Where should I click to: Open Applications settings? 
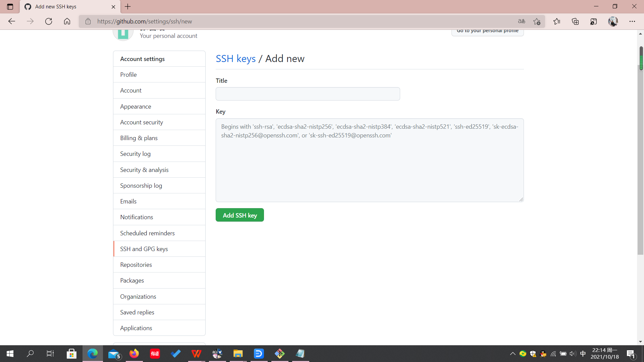pos(159,328)
